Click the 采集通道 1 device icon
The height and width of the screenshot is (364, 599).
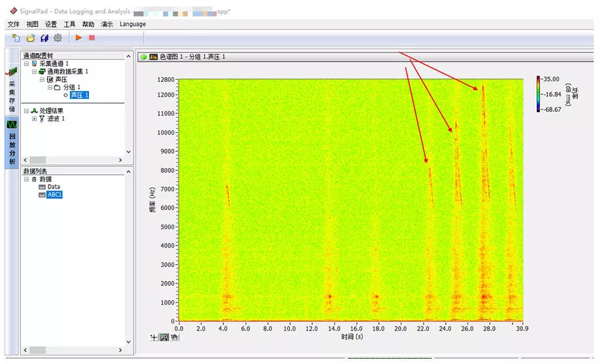(x=35, y=64)
